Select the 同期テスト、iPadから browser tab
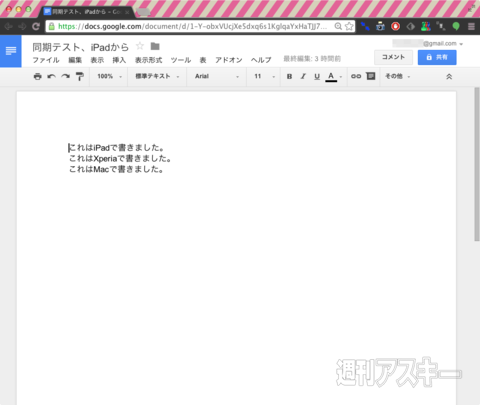Screen dimensions: 480x405 coord(88,12)
